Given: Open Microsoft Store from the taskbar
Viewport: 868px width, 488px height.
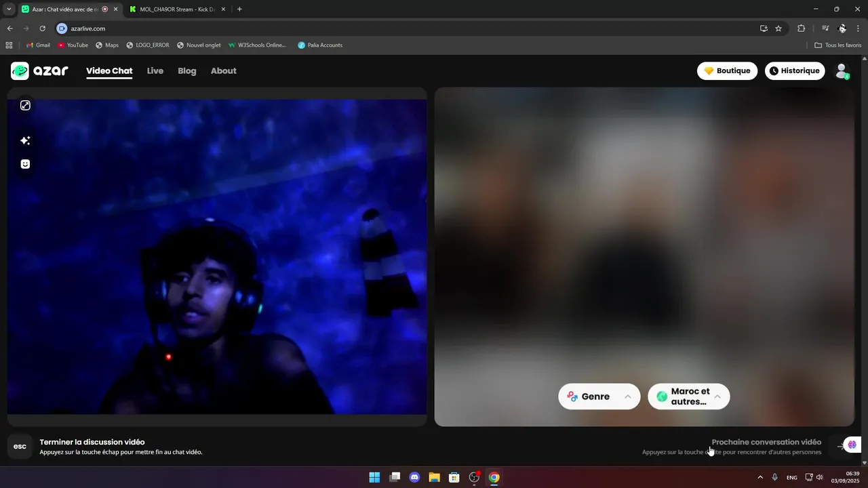Looking at the screenshot, I should (454, 477).
